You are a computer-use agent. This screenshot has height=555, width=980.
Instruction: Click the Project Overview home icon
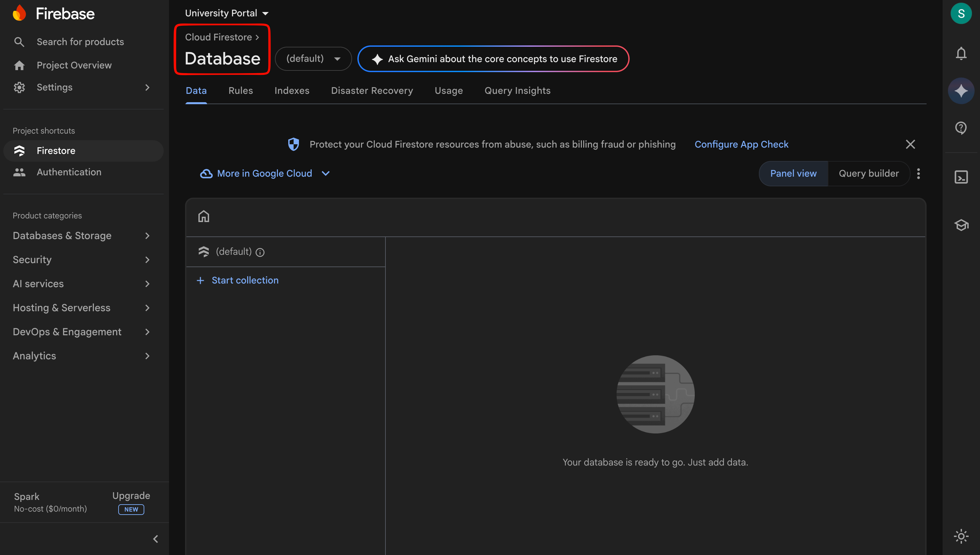pos(19,65)
